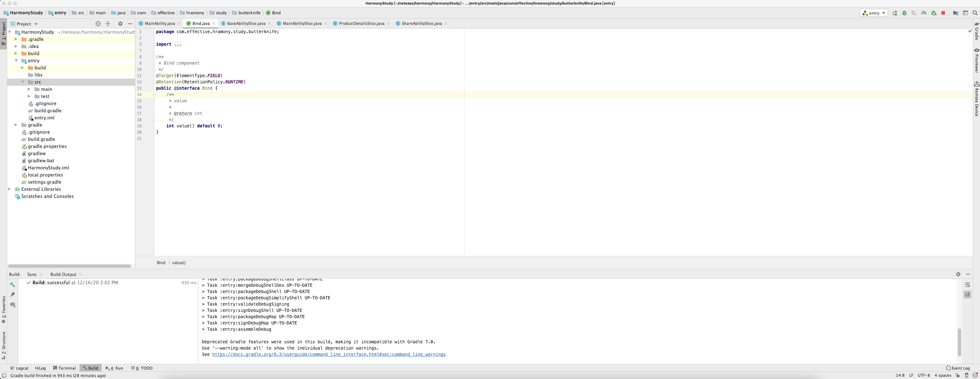The image size is (980, 379).
Task: Click the Search Everywhere magnifier icon
Action: coord(975,13)
